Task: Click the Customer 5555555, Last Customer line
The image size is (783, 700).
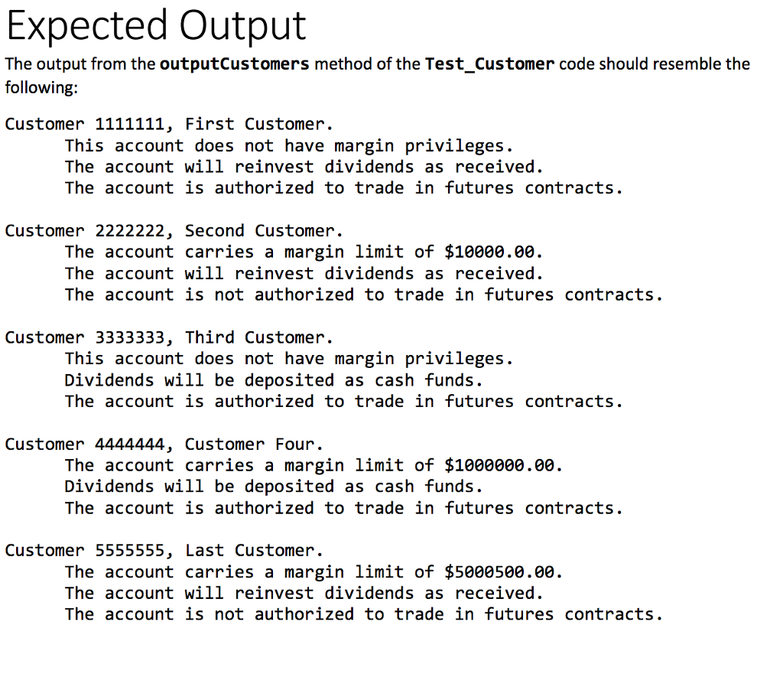Action: [164, 551]
